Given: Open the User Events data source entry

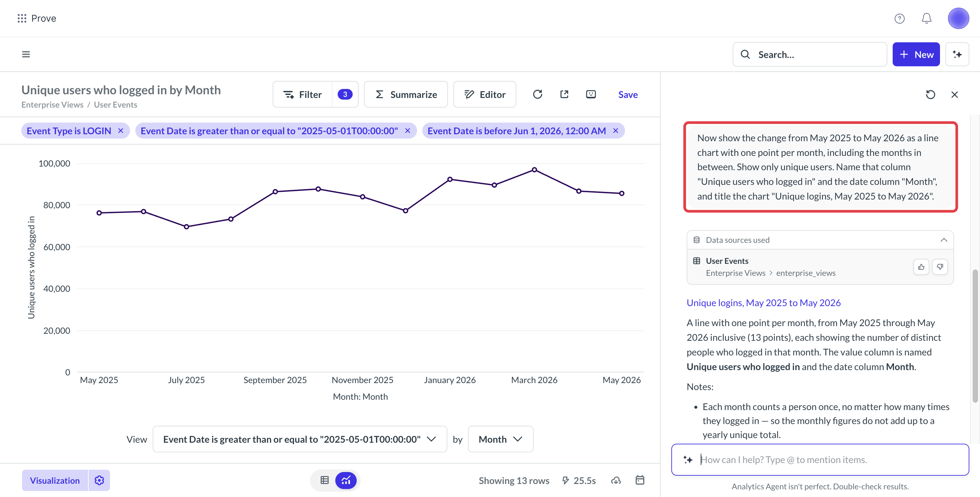Looking at the screenshot, I should (820, 267).
